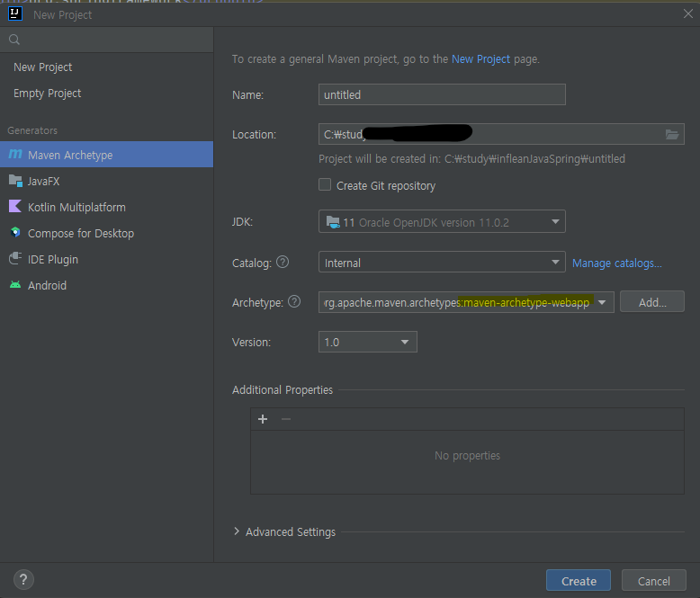The width and height of the screenshot is (700, 598).
Task: Select IDE Plugin generator
Action: pyautogui.click(x=107, y=259)
